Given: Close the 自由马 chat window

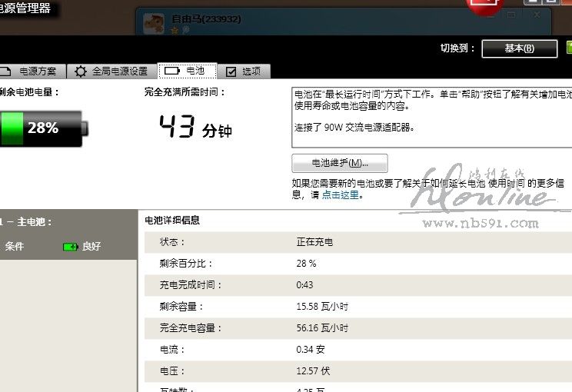Looking at the screenshot, I should (x=537, y=15).
